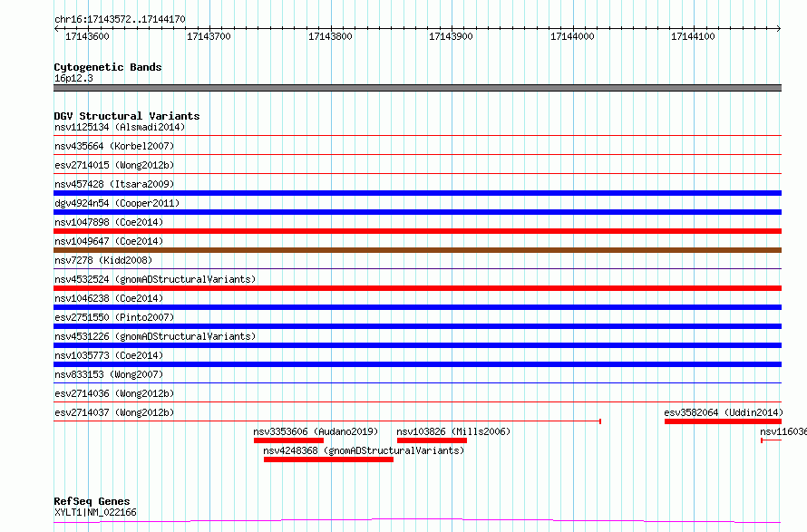Viewport: 807px width, 532px height.
Task: Click the nsv7278 (Kidd2008) label
Action: (x=103, y=260)
